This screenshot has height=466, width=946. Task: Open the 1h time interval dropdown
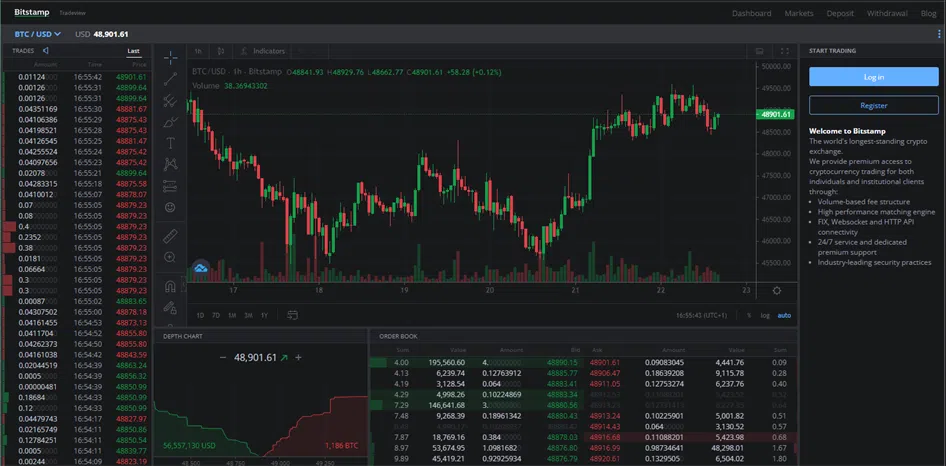tap(198, 51)
